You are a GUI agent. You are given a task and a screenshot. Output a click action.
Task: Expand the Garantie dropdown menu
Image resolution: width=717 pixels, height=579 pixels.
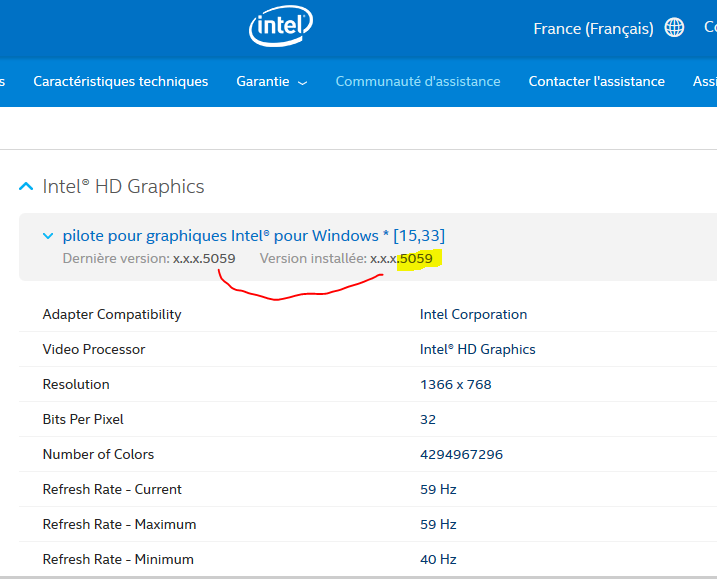(x=272, y=81)
